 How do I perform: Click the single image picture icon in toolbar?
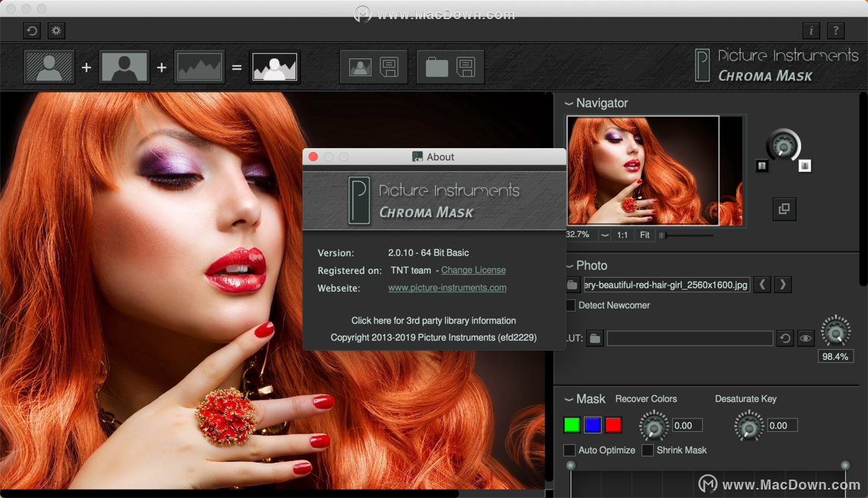pyautogui.click(x=361, y=68)
